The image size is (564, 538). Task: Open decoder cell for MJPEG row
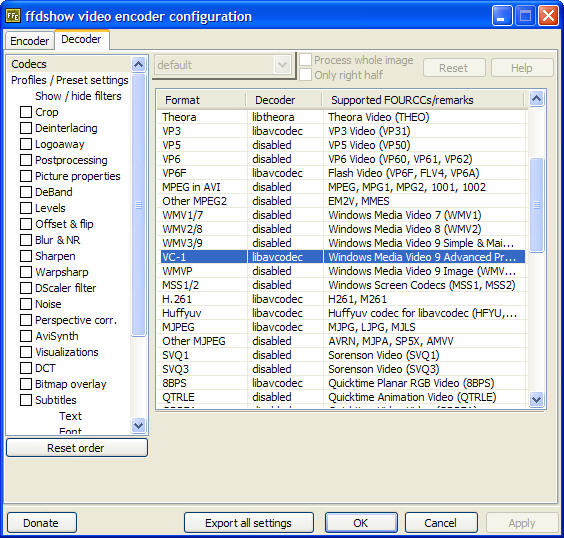pos(285,327)
